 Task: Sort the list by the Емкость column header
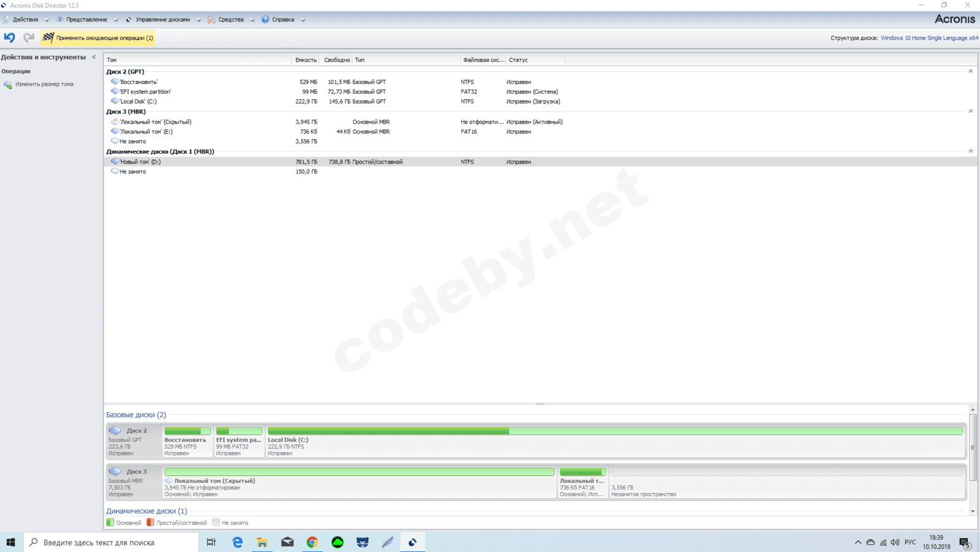(x=306, y=60)
